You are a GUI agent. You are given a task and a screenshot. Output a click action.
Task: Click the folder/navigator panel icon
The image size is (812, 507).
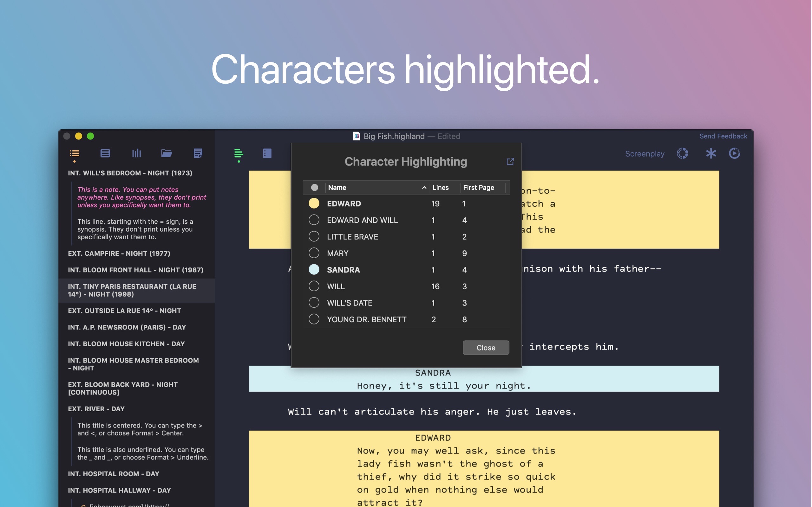pyautogui.click(x=167, y=154)
